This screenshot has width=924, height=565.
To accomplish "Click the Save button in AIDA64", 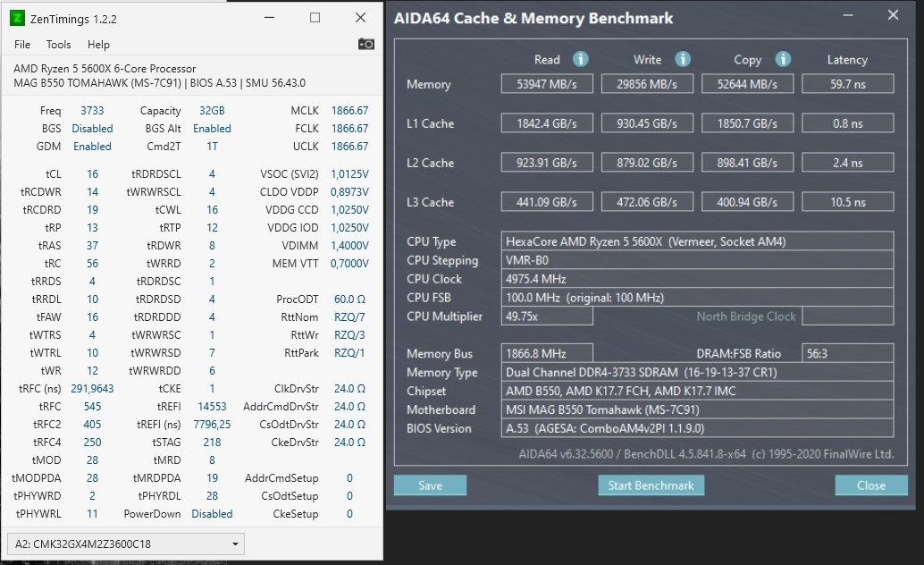I will 430,485.
